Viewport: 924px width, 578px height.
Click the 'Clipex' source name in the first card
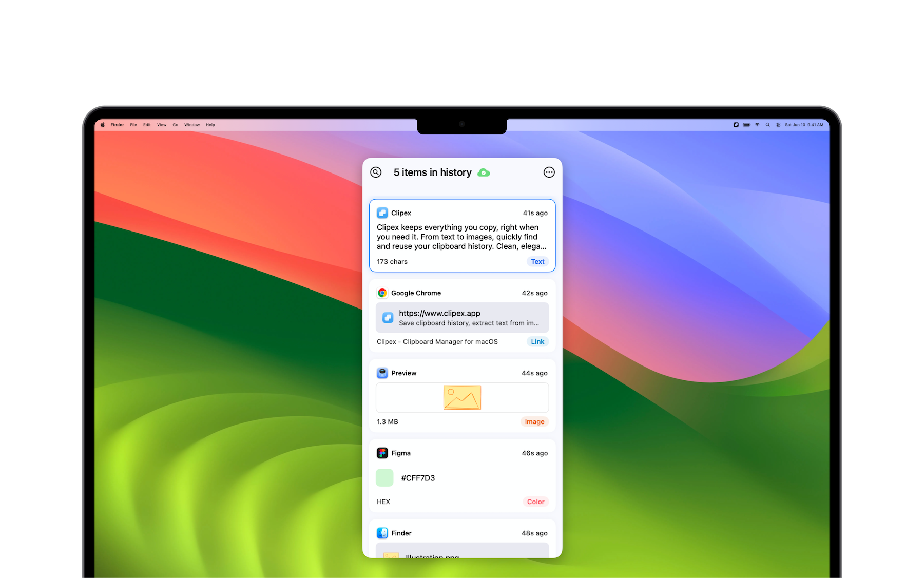pos(401,213)
